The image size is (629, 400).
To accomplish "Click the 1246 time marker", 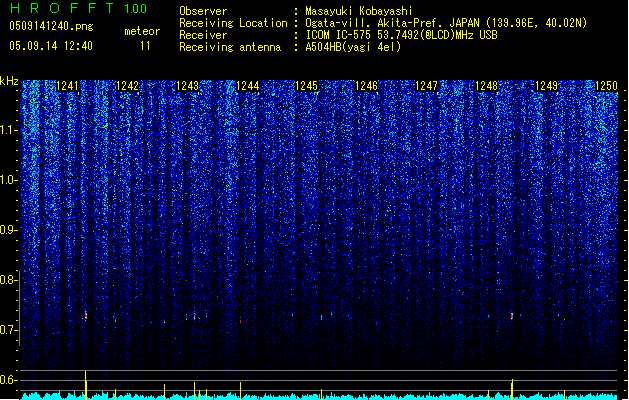I will pos(366,86).
